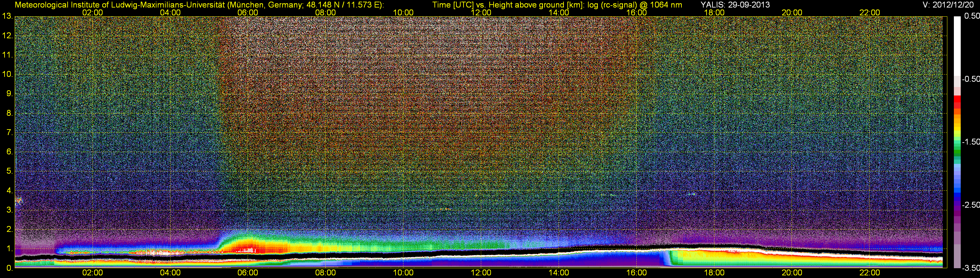This screenshot has height=278, width=980.
Task: Select the 22:00 label on the top time axis
Action: [x=870, y=12]
